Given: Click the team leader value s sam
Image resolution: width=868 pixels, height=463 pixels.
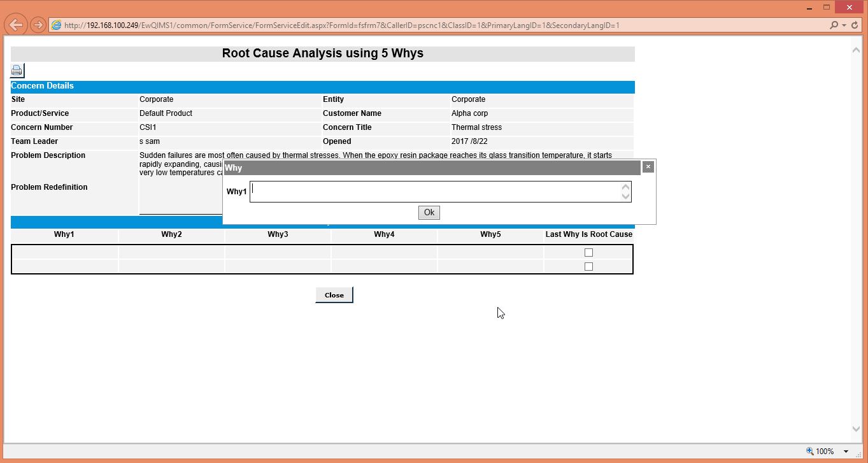Looking at the screenshot, I should (150, 141).
